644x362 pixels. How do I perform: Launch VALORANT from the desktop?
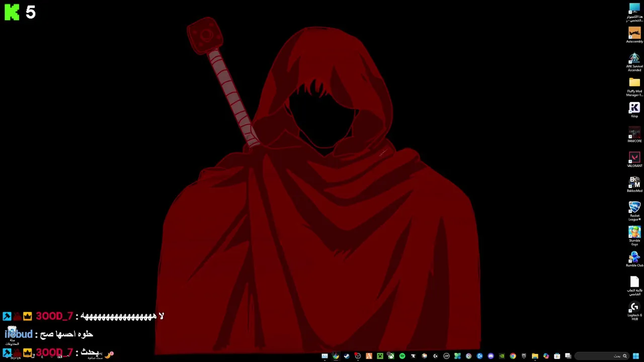(x=634, y=160)
